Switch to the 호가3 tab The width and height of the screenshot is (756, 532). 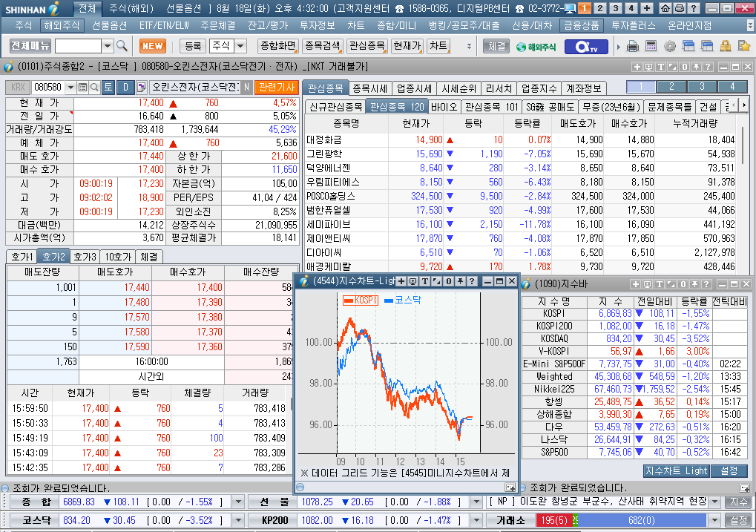(85, 257)
